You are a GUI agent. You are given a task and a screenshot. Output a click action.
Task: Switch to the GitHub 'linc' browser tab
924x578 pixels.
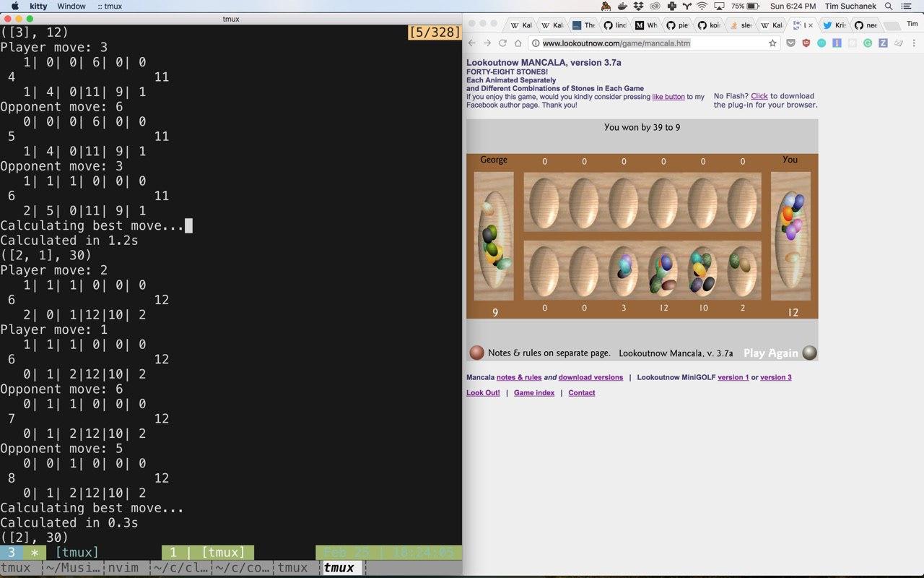(615, 25)
